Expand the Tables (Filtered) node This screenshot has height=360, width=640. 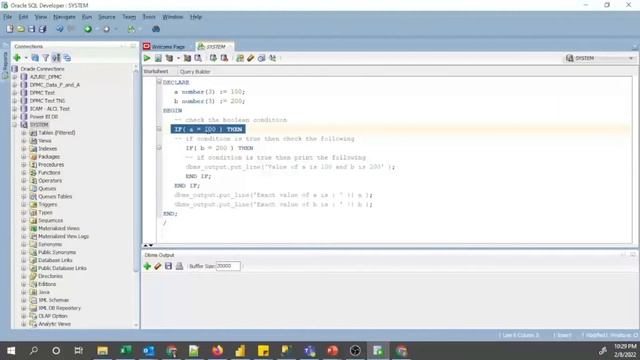point(24,133)
